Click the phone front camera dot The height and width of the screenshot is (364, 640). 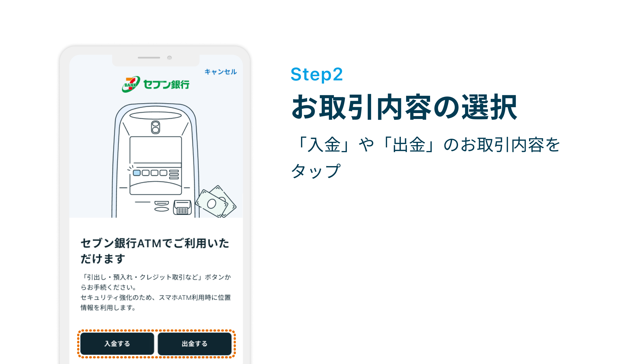click(169, 58)
